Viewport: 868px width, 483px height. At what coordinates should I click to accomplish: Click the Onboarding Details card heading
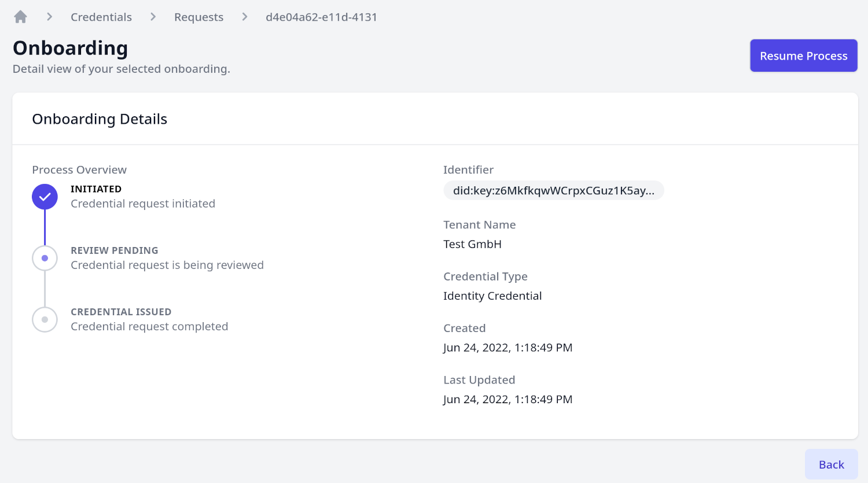[100, 119]
